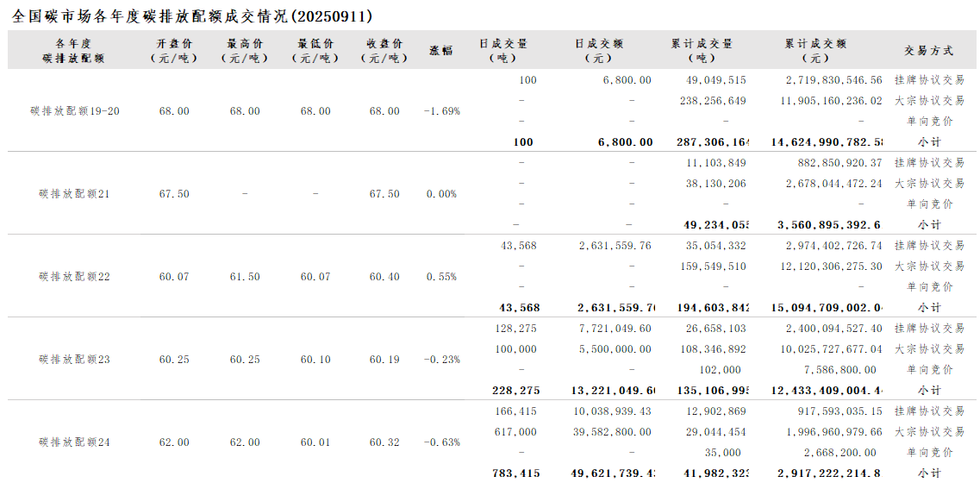Click the 交易方式 column header
The height and width of the screenshot is (489, 980).
[x=928, y=50]
